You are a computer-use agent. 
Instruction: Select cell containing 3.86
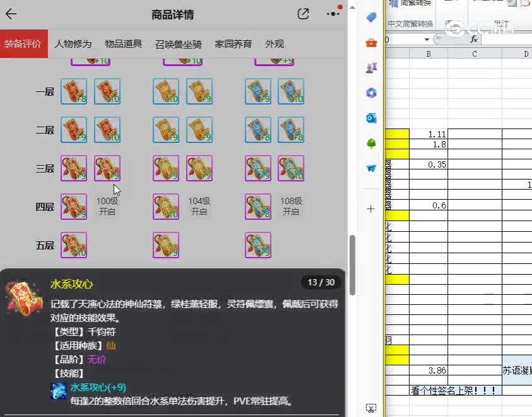point(429,370)
